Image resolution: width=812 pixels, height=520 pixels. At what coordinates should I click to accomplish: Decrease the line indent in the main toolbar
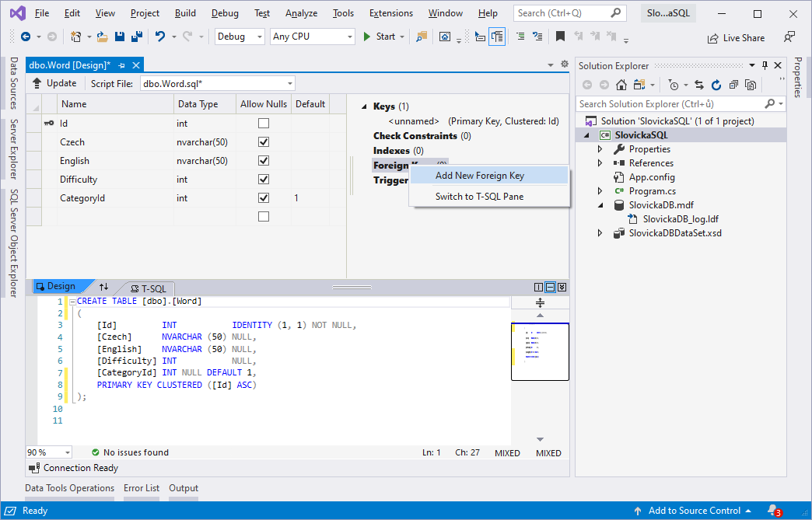coord(520,37)
